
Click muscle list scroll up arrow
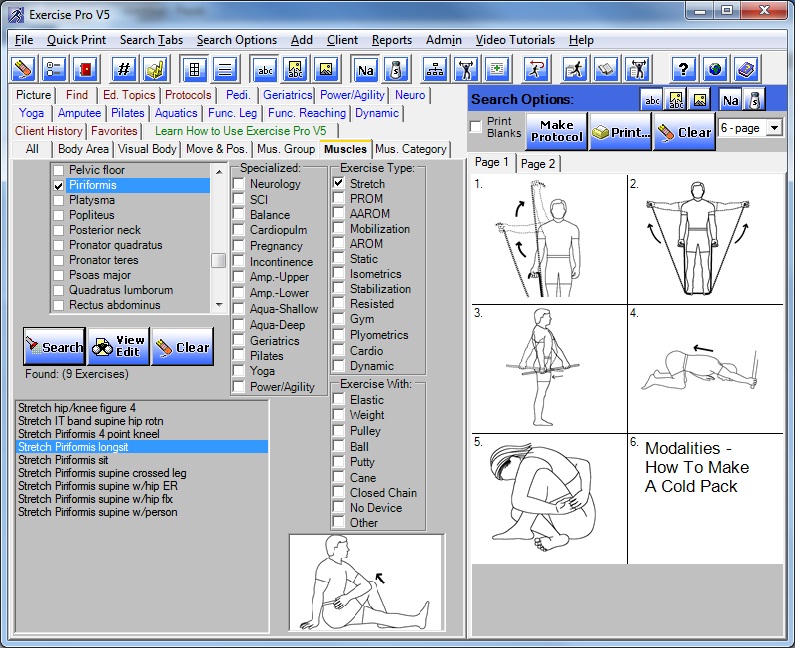219,171
